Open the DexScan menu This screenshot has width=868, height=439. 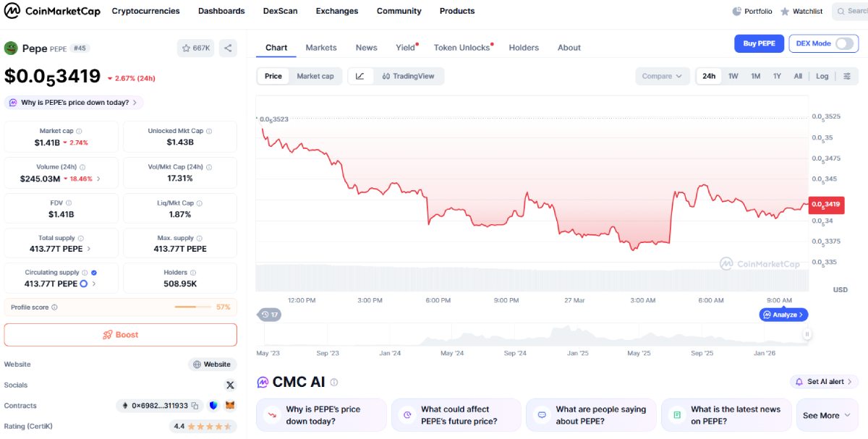tap(280, 11)
